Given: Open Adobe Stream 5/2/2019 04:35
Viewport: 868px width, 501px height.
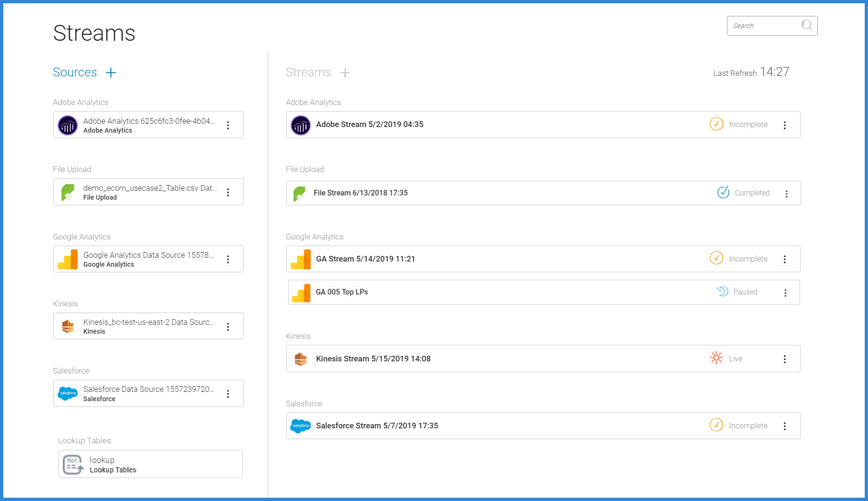Looking at the screenshot, I should [x=543, y=125].
